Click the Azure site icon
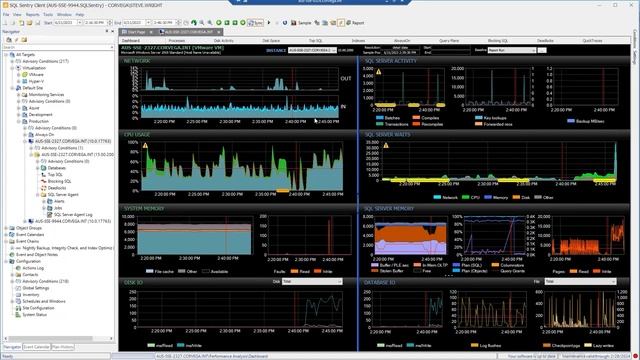The image size is (640, 360). [25, 108]
